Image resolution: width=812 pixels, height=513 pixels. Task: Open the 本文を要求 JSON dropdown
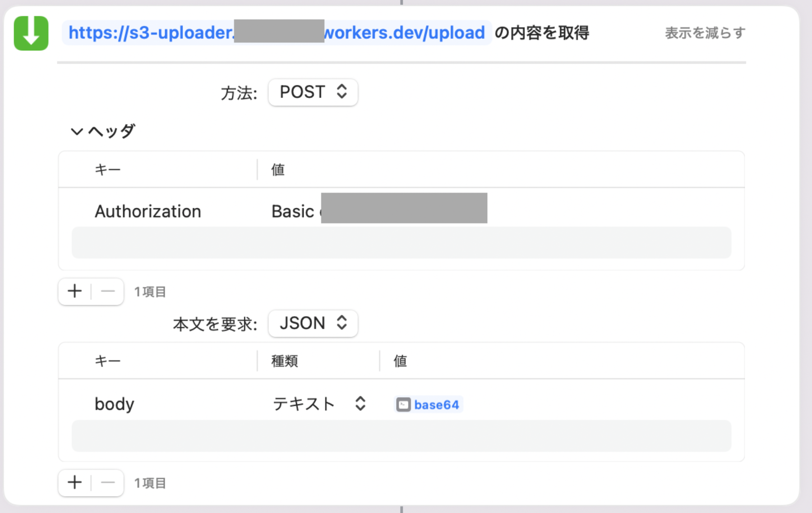click(313, 323)
